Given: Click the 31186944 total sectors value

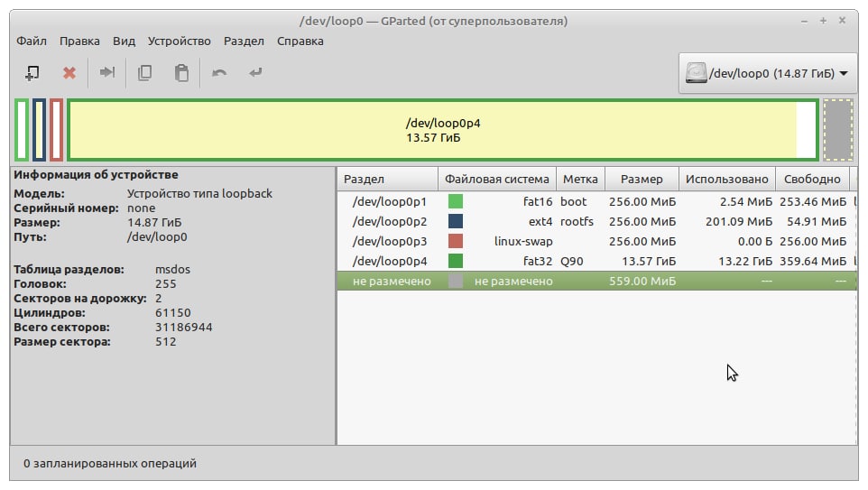Looking at the screenshot, I should pyautogui.click(x=184, y=328).
